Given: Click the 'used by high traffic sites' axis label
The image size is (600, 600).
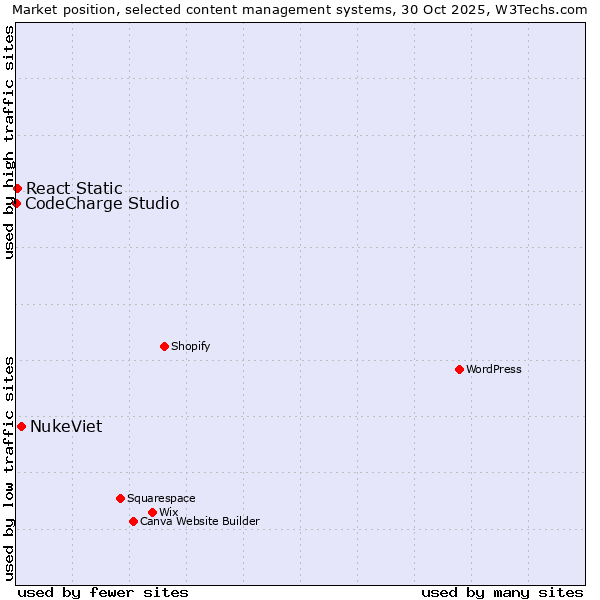Looking at the screenshot, I should click(9, 142).
